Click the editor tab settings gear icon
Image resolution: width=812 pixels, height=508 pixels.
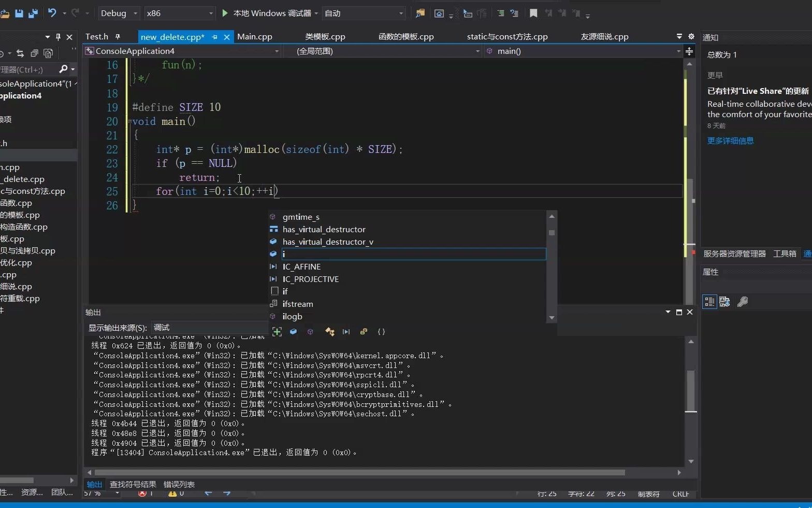pyautogui.click(x=691, y=36)
